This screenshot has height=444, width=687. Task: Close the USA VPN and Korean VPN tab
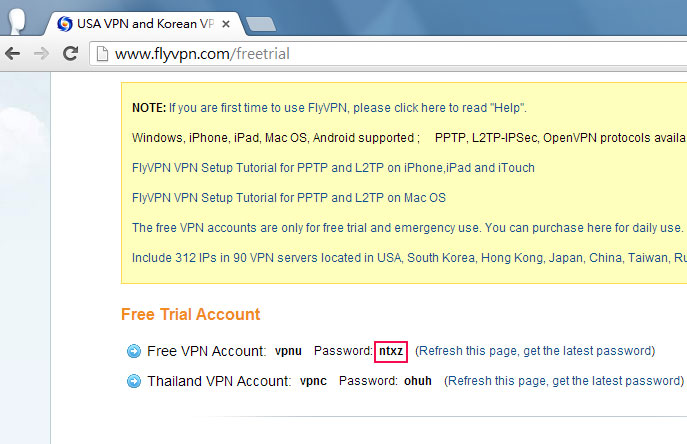tap(226, 24)
